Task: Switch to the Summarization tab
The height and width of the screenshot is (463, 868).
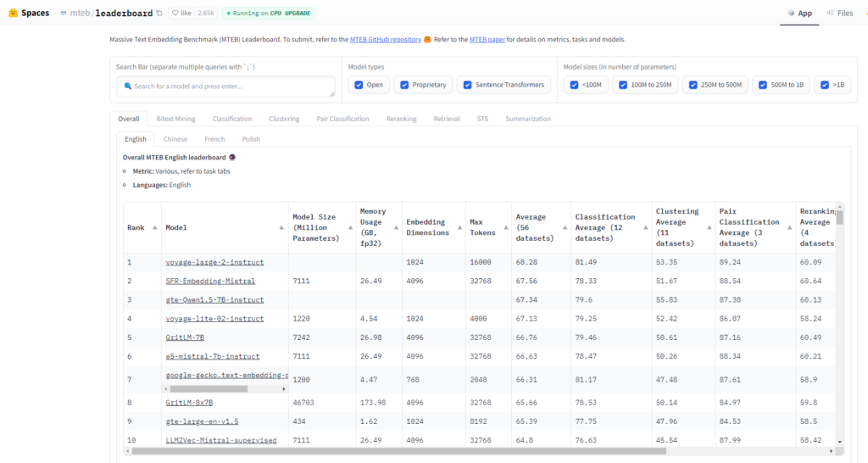Action: coord(528,119)
